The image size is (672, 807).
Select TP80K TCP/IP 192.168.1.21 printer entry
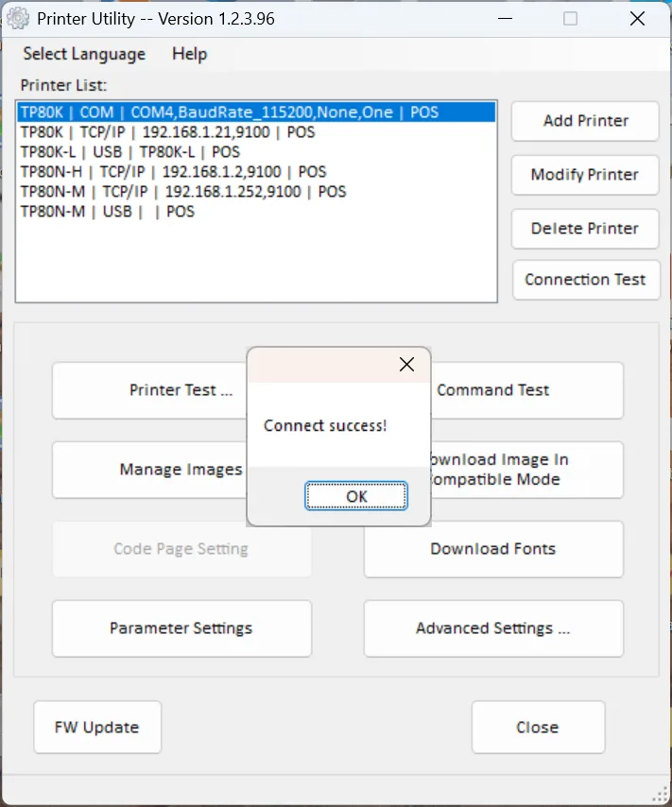pyautogui.click(x=168, y=132)
